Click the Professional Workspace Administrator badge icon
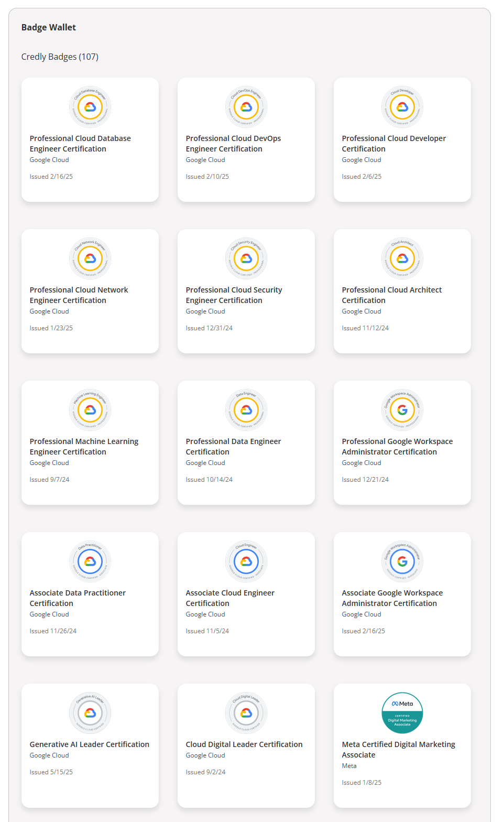 [402, 410]
